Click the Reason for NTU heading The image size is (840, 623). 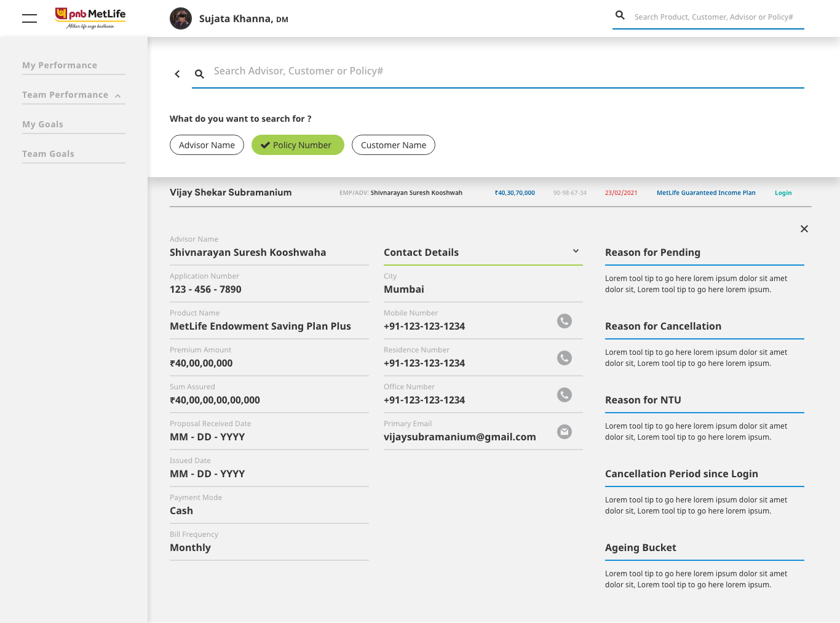(x=643, y=400)
